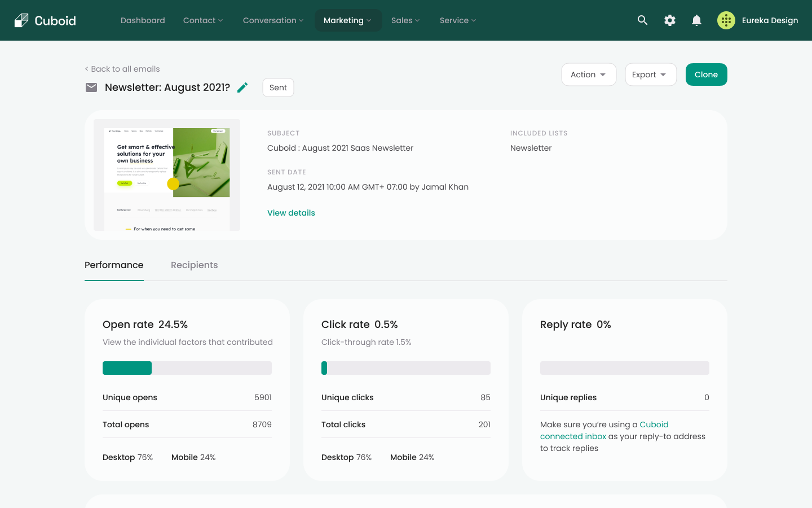The height and width of the screenshot is (508, 812).
Task: Expand the Action dropdown
Action: 588,75
